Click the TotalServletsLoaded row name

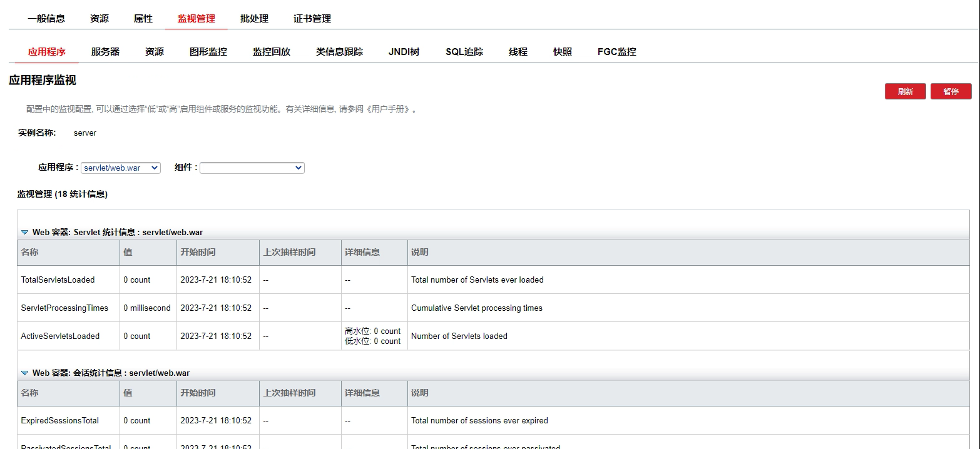(58, 280)
